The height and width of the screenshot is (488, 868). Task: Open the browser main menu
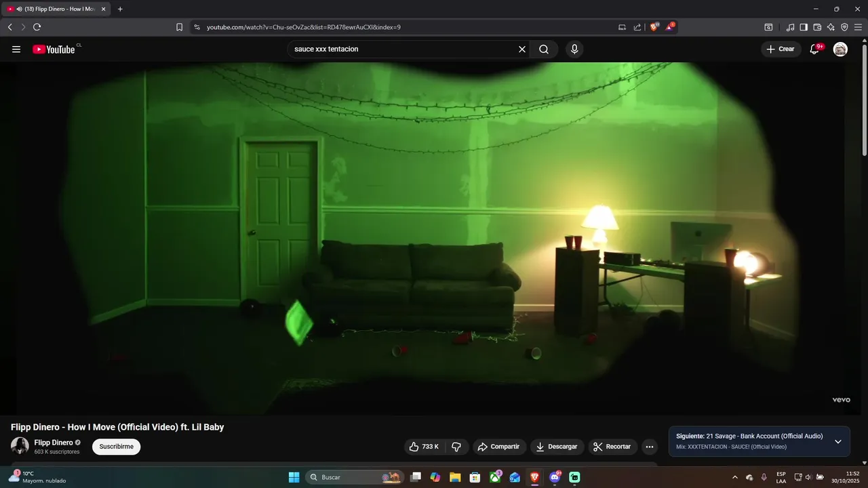click(x=859, y=27)
